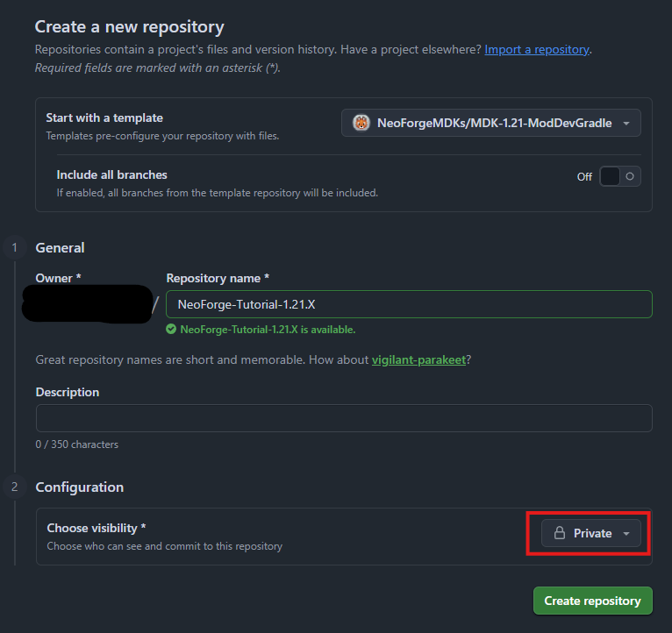Open the redacted Owner selector
The width and height of the screenshot is (672, 633).
pyautogui.click(x=88, y=304)
